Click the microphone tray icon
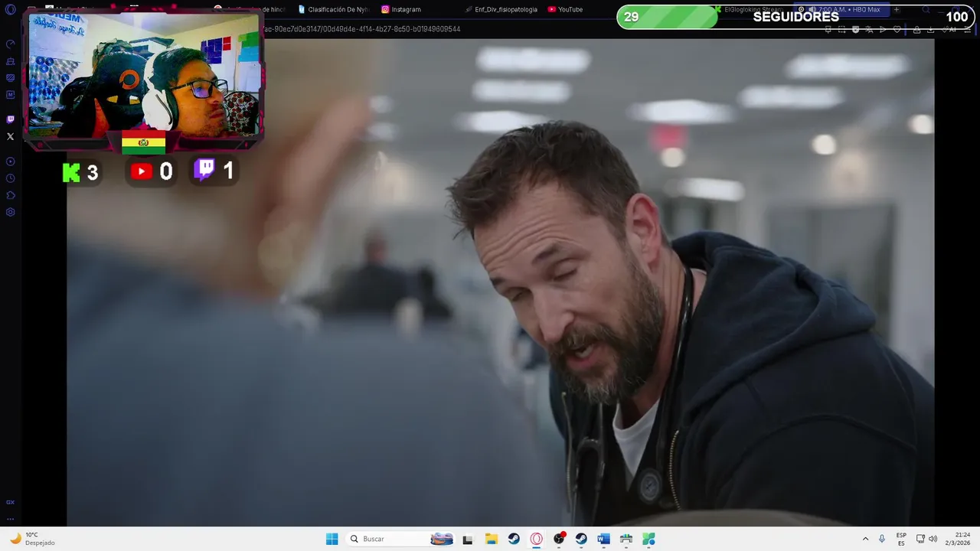The width and height of the screenshot is (980, 551). (x=882, y=539)
